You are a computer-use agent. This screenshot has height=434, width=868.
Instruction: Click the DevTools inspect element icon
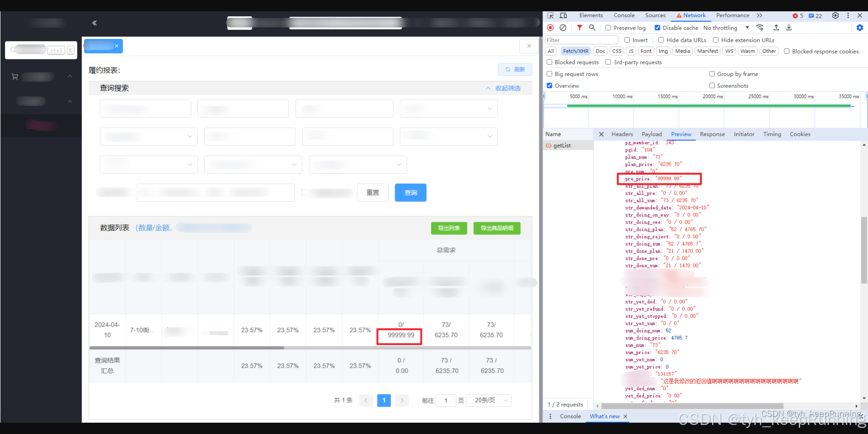pos(550,15)
